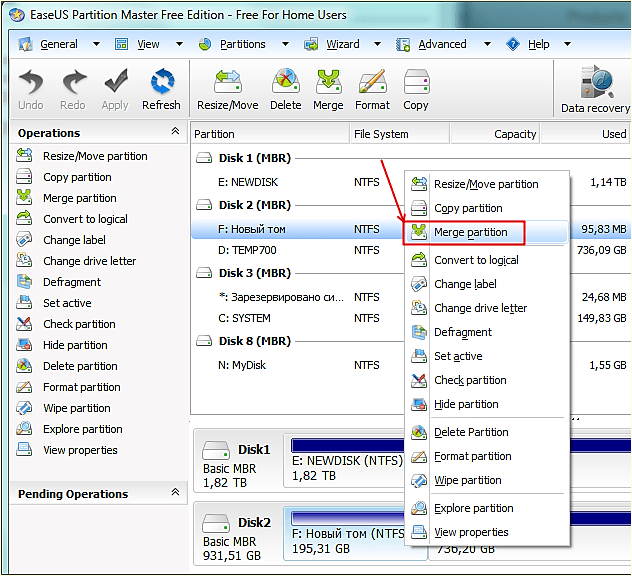The image size is (632, 576).
Task: Choose Resize/Move partition in context menu
Action: pos(487,184)
